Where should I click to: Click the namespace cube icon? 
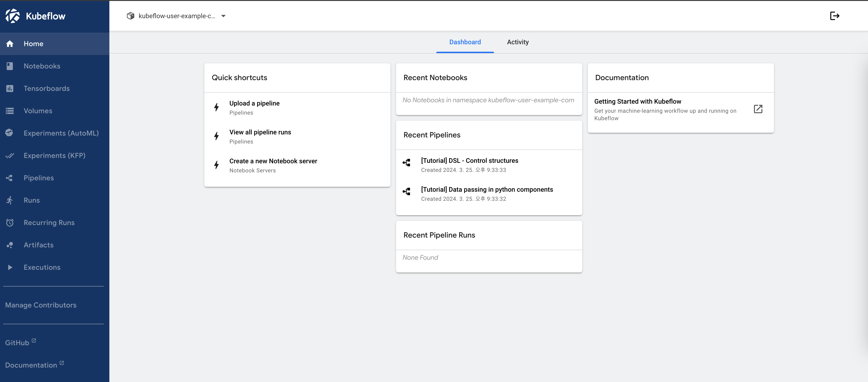[130, 16]
